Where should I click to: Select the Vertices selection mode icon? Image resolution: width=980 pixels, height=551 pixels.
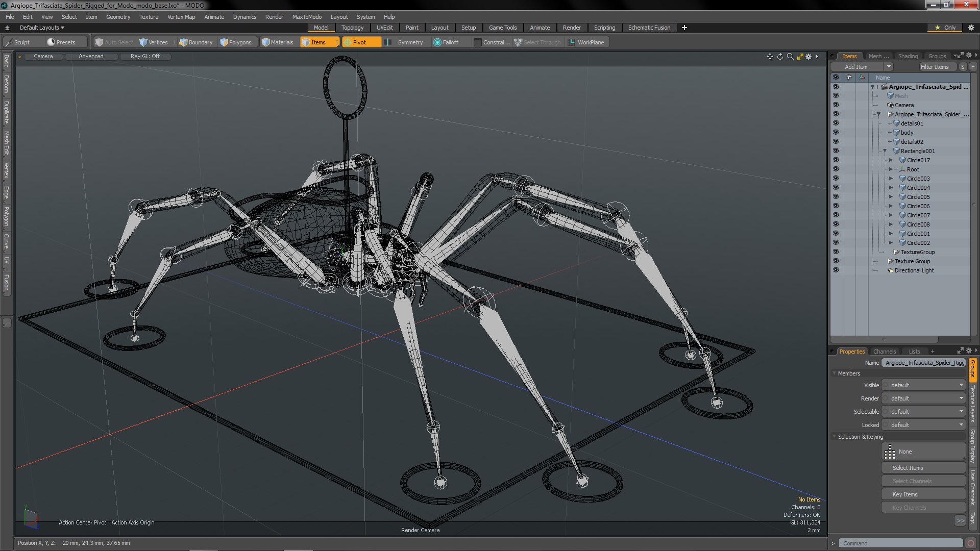tap(143, 42)
